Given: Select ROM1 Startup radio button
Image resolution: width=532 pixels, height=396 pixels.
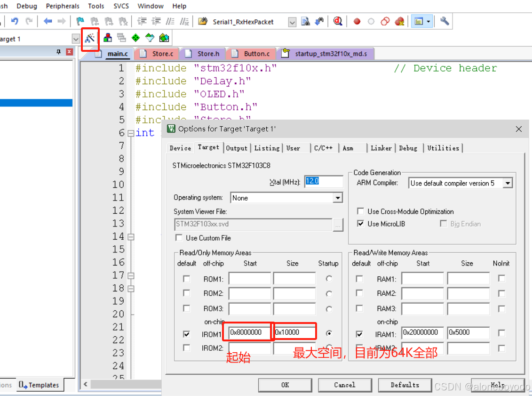Looking at the screenshot, I should [329, 278].
